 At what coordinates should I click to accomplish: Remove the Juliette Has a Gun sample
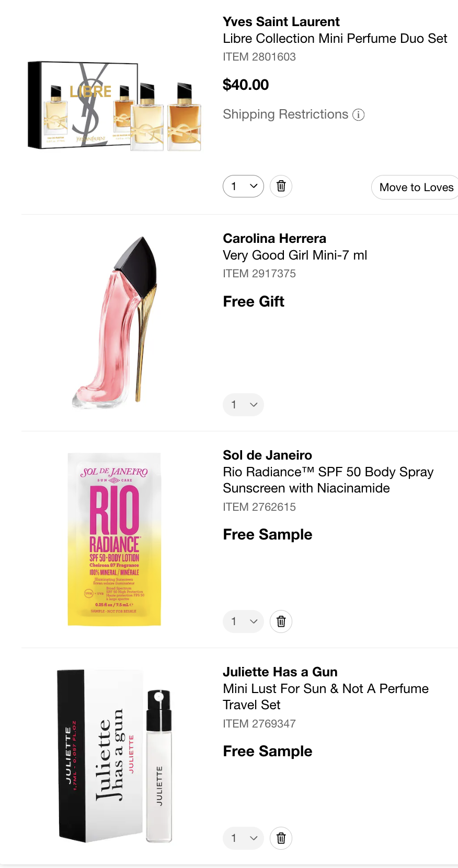tap(281, 838)
